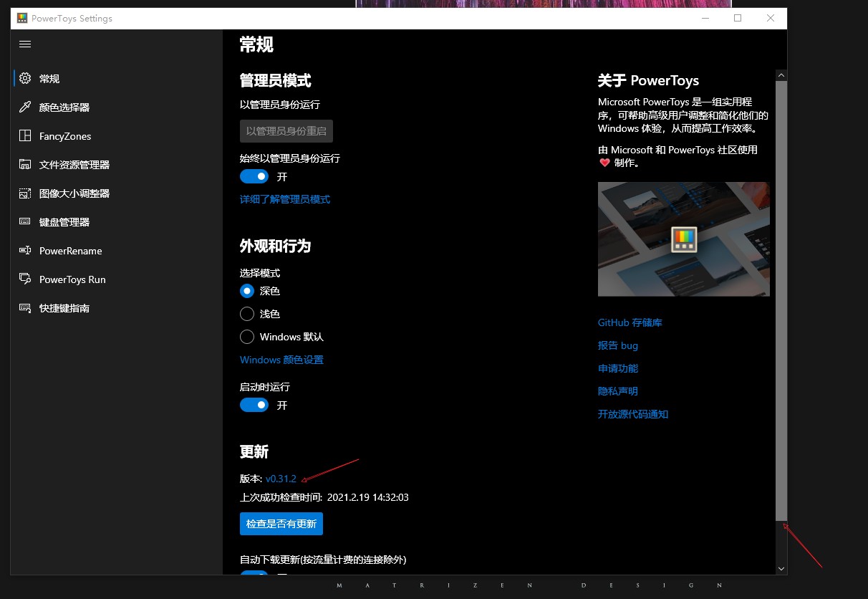Disable 启动时运行
The image size is (868, 599).
254,405
